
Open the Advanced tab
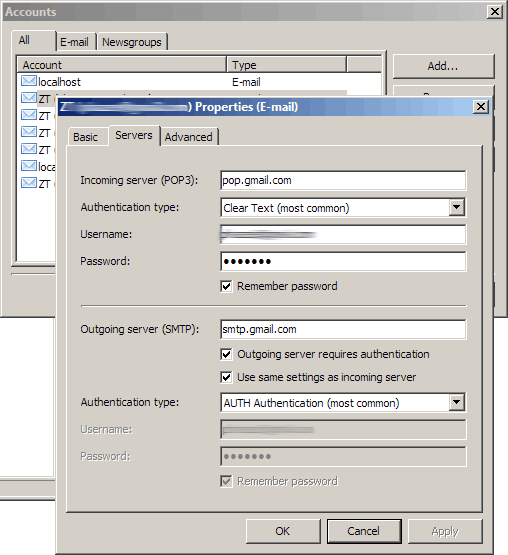pos(189,137)
